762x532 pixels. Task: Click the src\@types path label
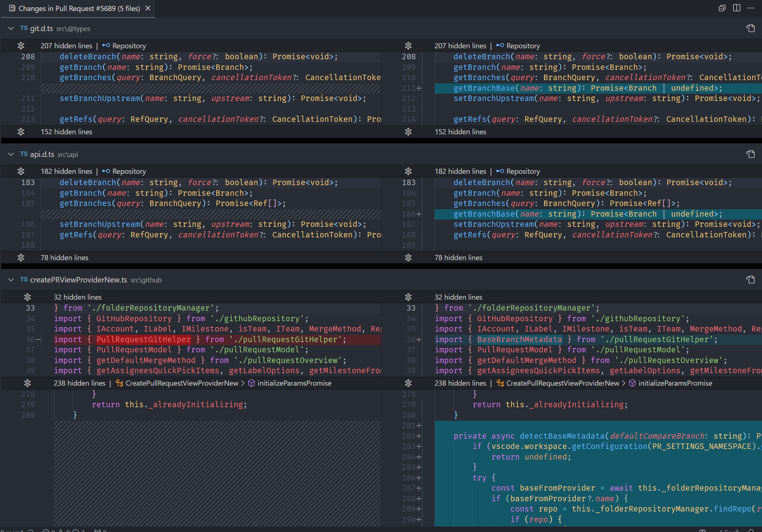(x=73, y=29)
